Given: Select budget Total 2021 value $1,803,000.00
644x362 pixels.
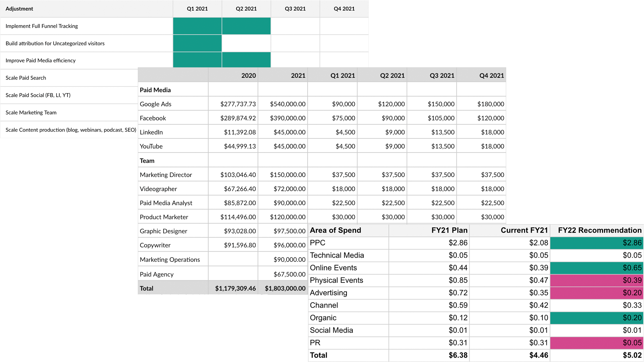Looking at the screenshot, I should [285, 288].
